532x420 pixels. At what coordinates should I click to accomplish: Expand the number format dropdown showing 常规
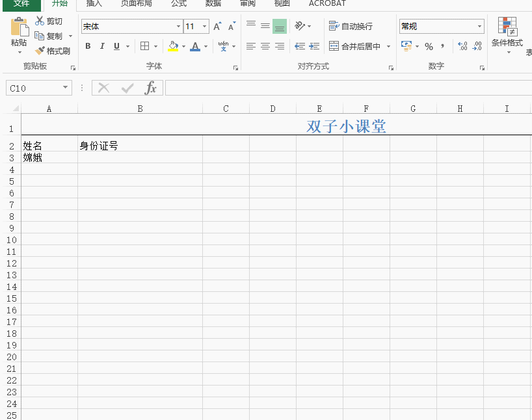(x=480, y=27)
